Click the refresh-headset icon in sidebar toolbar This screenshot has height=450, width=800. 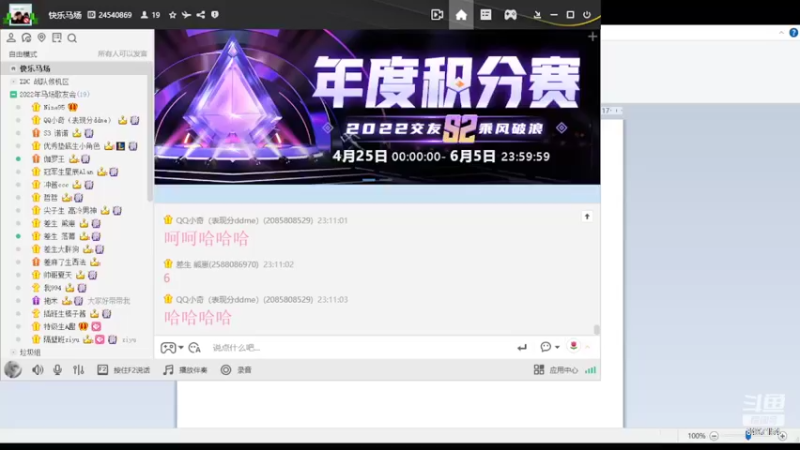(x=26, y=38)
